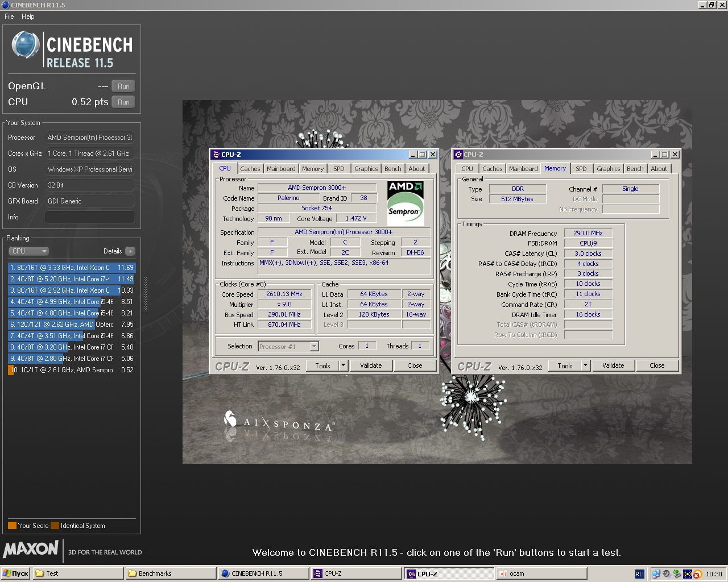Image resolution: width=728 pixels, height=582 pixels.
Task: Select ranking row 10 AMD Sempron 0.52
Action: click(x=72, y=370)
